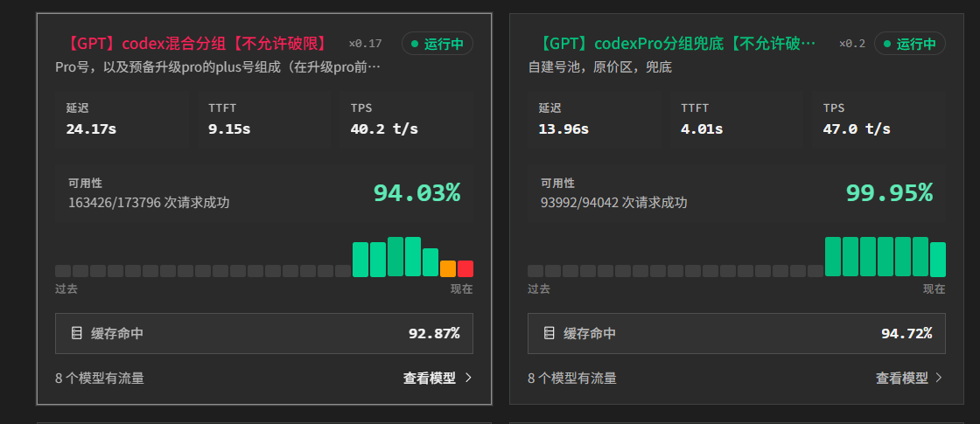Click description starting with Pro号，以及预备升级pro
Viewport: 980px width, 424px height.
(x=218, y=66)
